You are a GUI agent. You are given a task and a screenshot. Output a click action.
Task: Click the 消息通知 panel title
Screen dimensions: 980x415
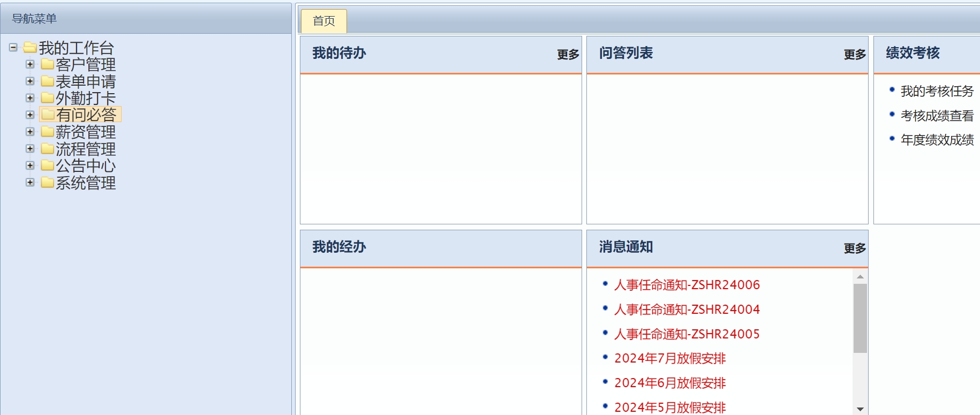626,247
